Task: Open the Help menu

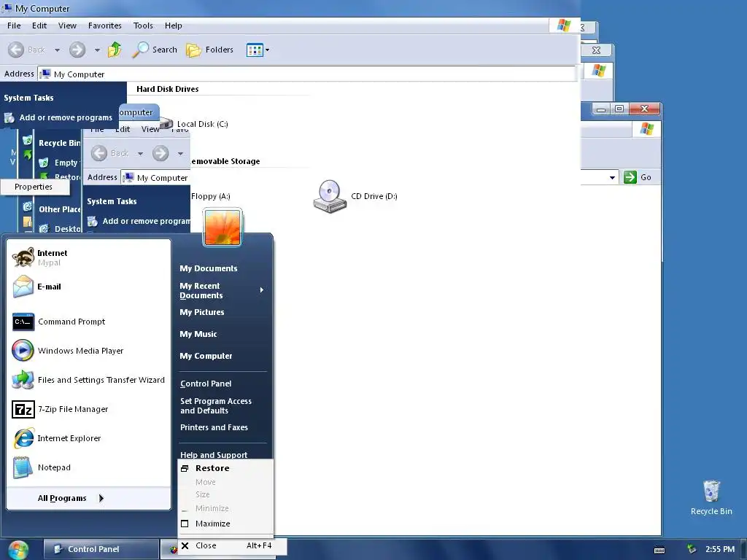Action: [174, 26]
